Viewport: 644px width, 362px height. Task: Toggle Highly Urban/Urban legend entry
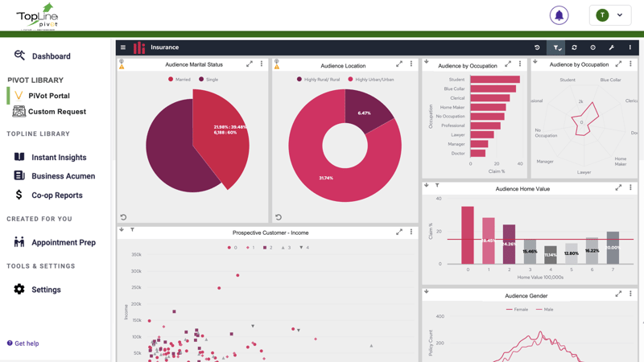370,79
